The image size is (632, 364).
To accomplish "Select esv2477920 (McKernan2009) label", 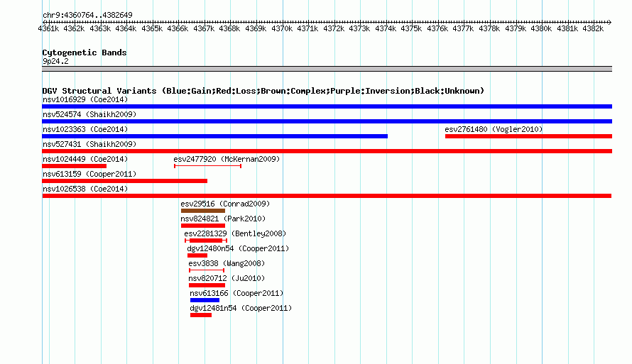I will pyautogui.click(x=227, y=159).
